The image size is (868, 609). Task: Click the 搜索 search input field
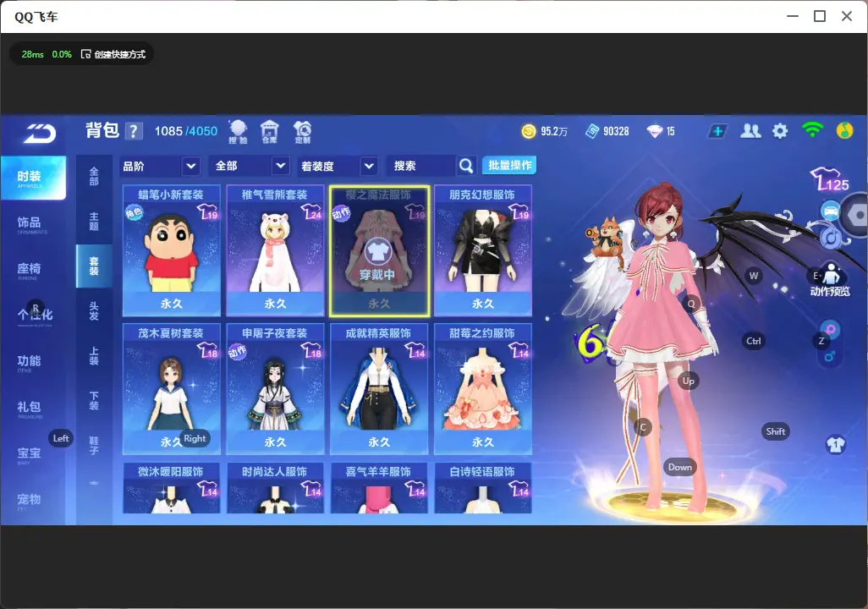pyautogui.click(x=422, y=166)
